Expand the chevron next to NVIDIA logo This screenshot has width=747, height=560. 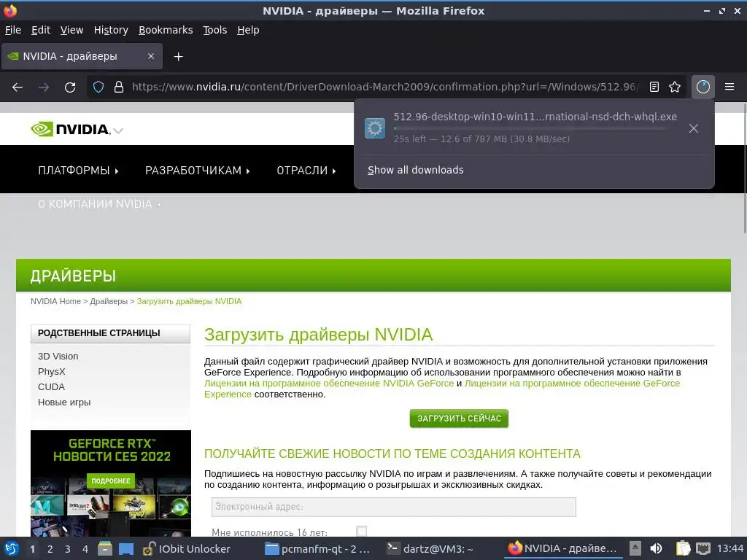tap(118, 131)
